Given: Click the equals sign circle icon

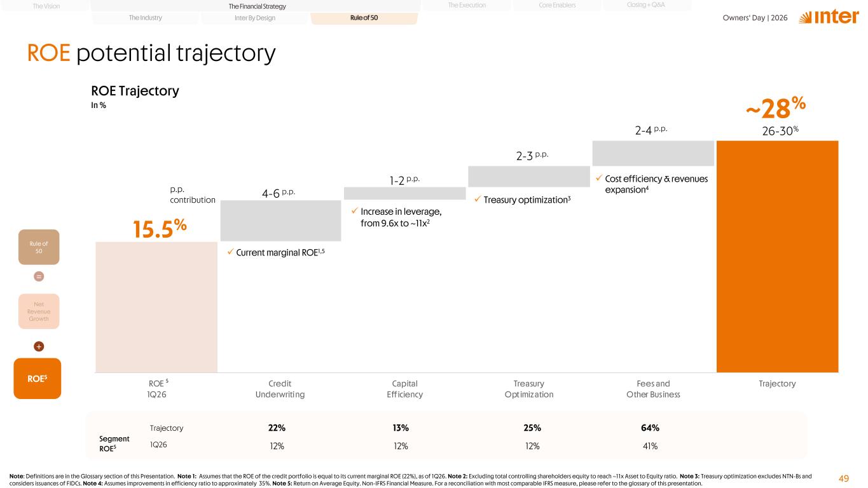Looking at the screenshot, I should [39, 277].
